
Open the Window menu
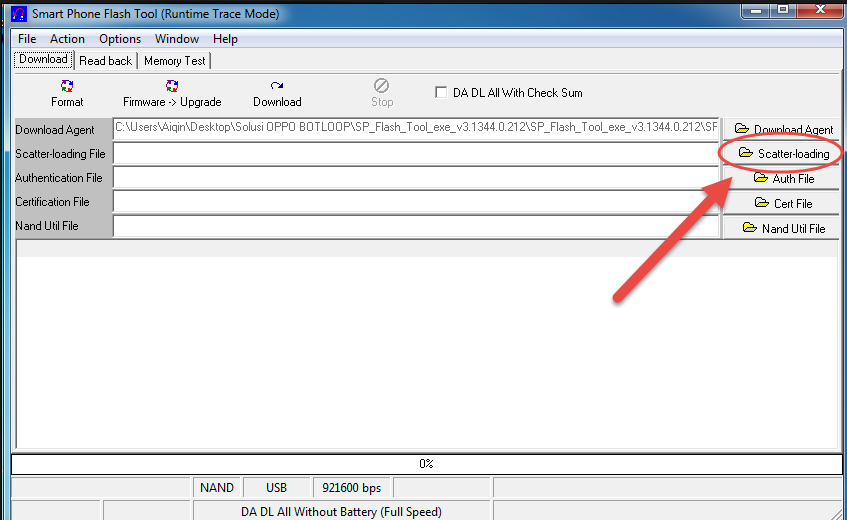[177, 39]
